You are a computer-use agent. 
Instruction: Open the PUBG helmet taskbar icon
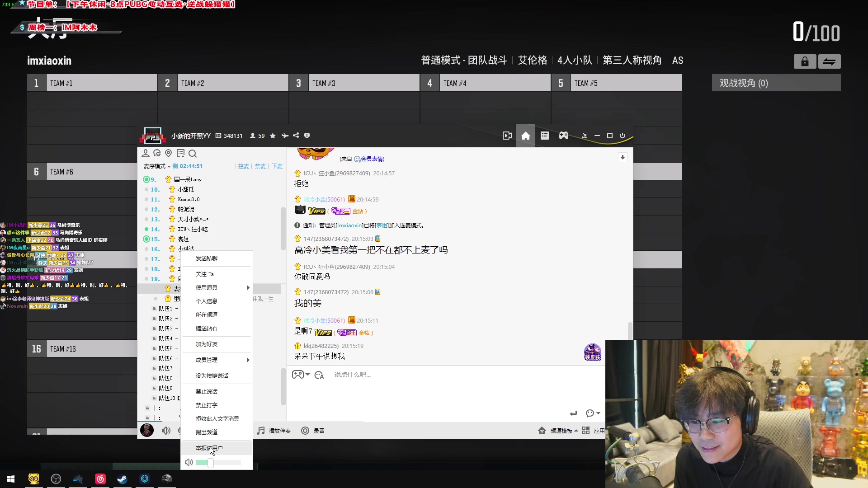pyautogui.click(x=167, y=479)
